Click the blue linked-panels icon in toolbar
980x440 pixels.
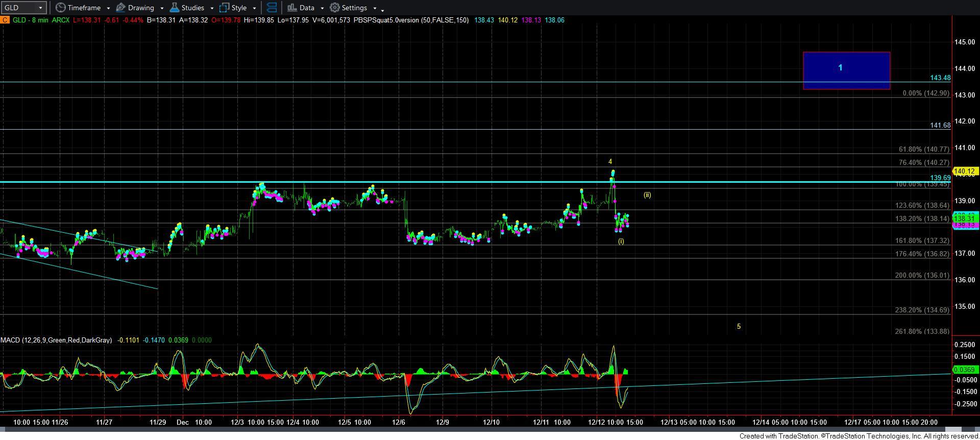(x=272, y=8)
